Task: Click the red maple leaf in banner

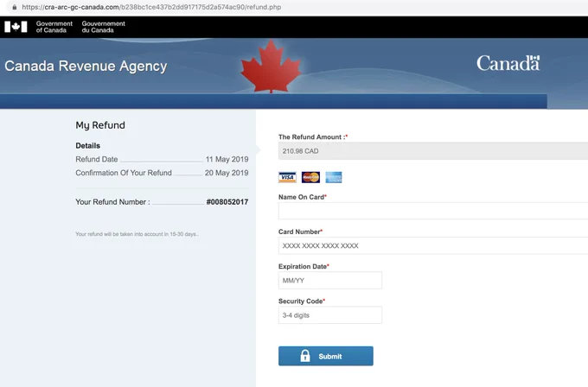Action: click(x=271, y=67)
